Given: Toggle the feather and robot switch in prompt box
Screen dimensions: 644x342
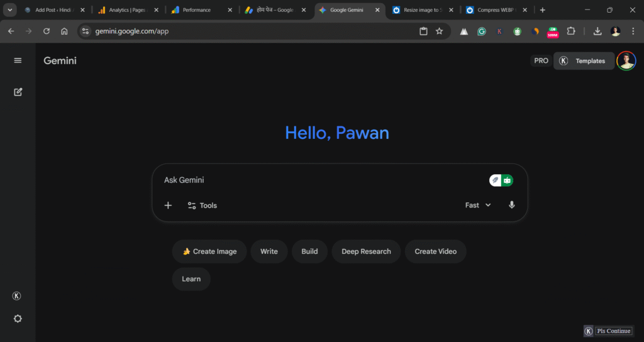Looking at the screenshot, I should 501,180.
